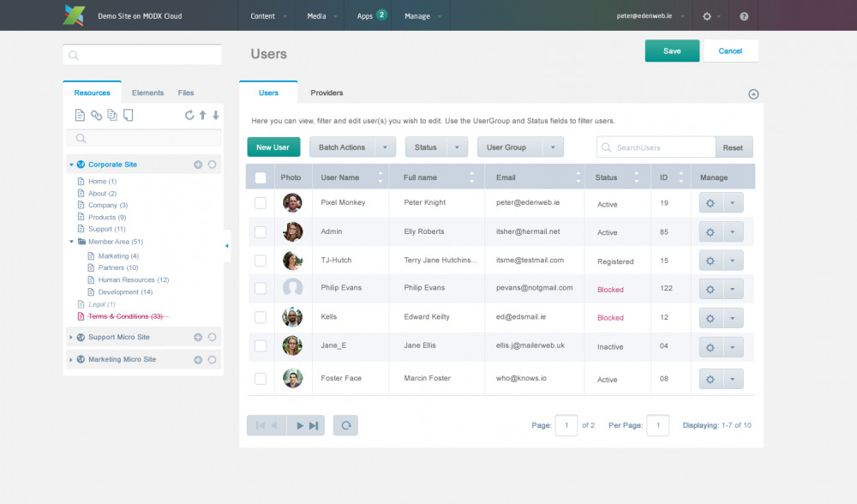Switch to the Providers tab

click(327, 93)
